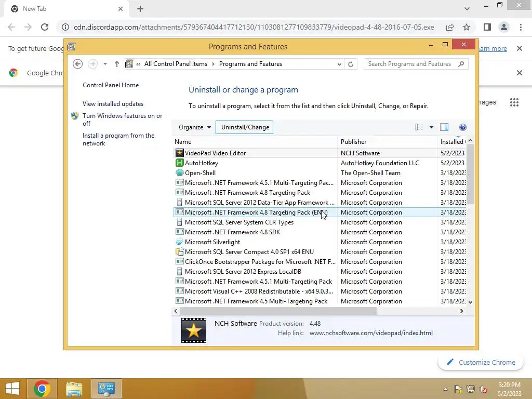This screenshot has height=399, width=532.
Task: Click the Uninstall/Change button
Action: [x=245, y=127]
